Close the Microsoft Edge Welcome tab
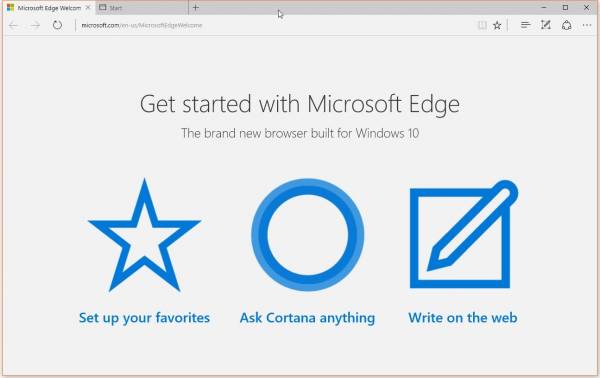The image size is (600, 378). (x=88, y=8)
